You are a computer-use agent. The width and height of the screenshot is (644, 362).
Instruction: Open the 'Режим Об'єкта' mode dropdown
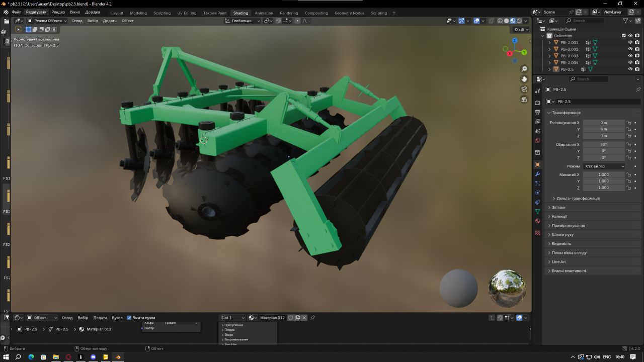(x=47, y=21)
